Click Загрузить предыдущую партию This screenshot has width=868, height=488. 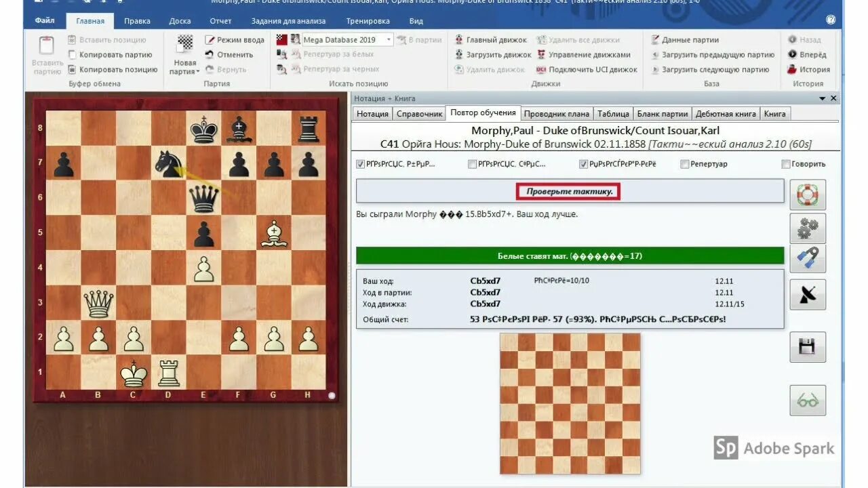pos(713,55)
